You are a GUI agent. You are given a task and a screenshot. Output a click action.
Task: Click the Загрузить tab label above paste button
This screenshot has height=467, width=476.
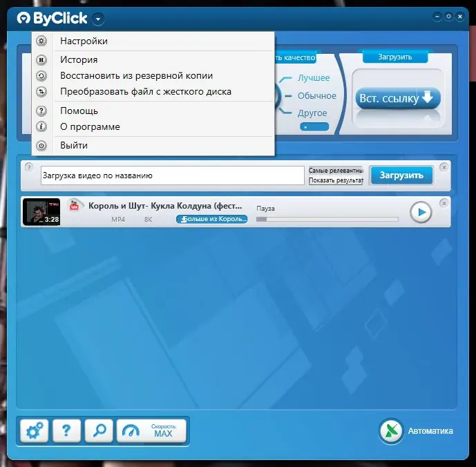click(395, 57)
